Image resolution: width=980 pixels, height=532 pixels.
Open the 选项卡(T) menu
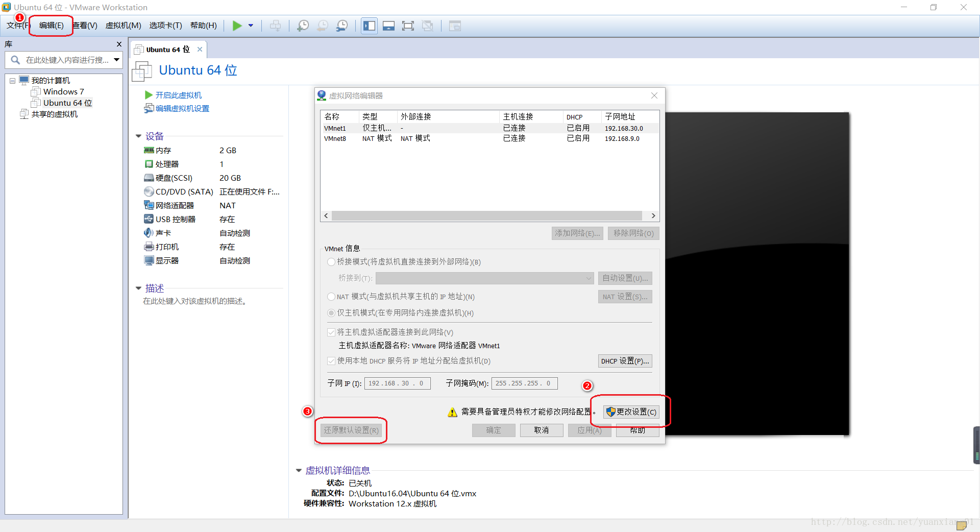[x=165, y=26]
